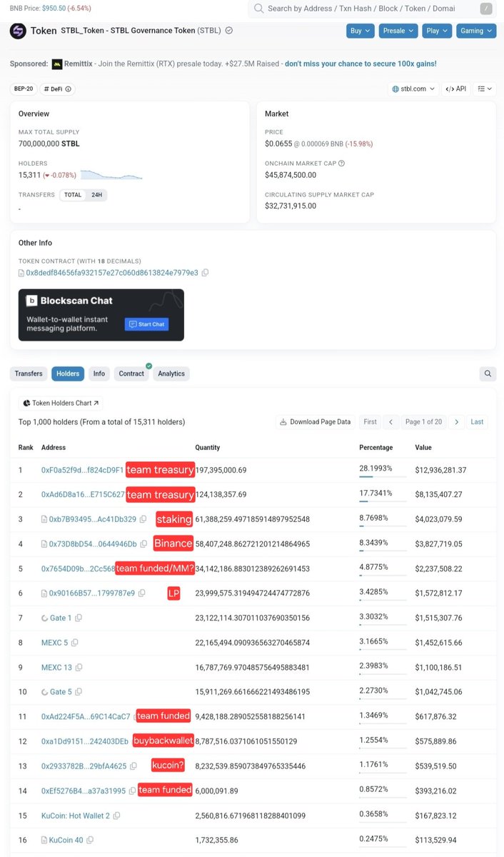504x857 pixels.
Task: Copy address of rank 6 holder 0x90166B57
Action: [x=141, y=593]
